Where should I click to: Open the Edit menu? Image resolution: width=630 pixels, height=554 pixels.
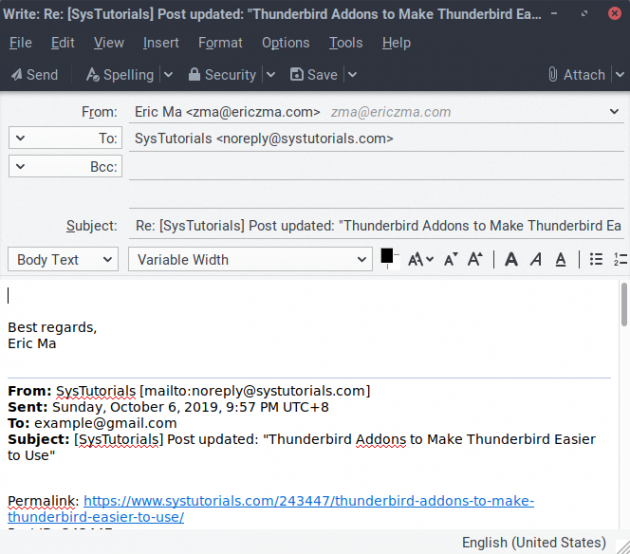pos(63,43)
